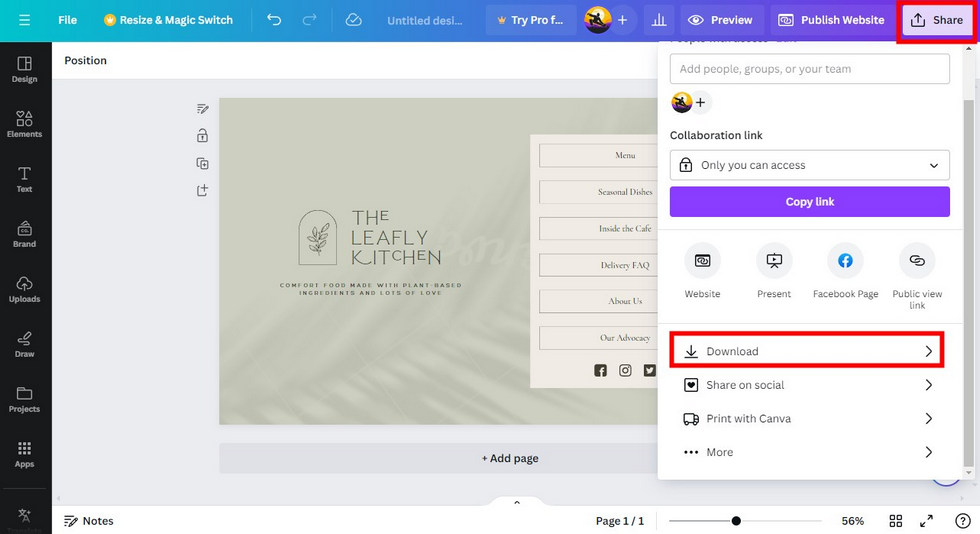
Task: Click the Try Pro button
Action: 531,20
